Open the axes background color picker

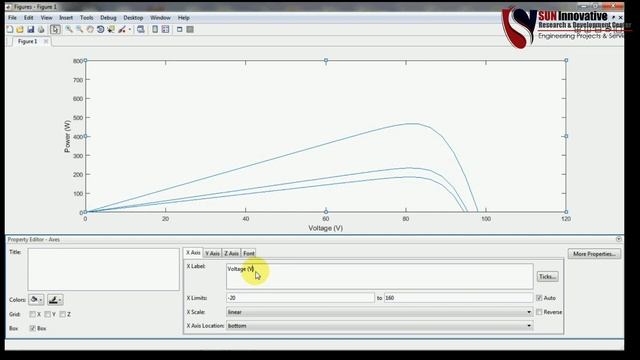pos(36,300)
